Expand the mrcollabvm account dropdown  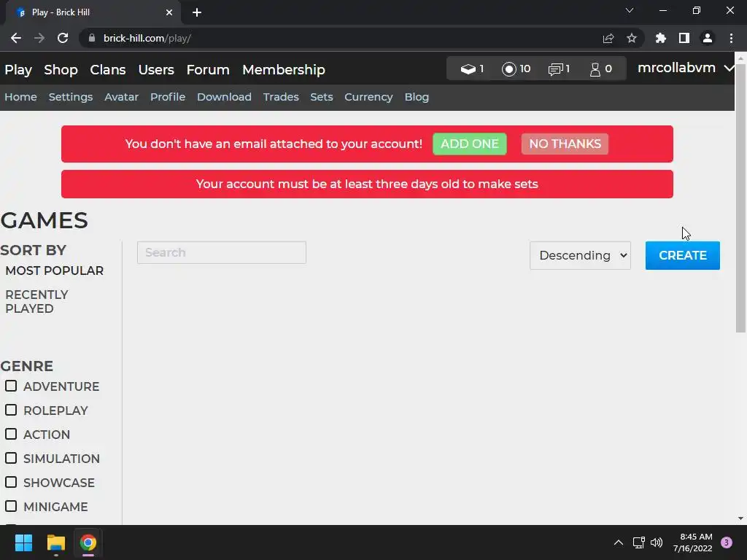pos(686,68)
